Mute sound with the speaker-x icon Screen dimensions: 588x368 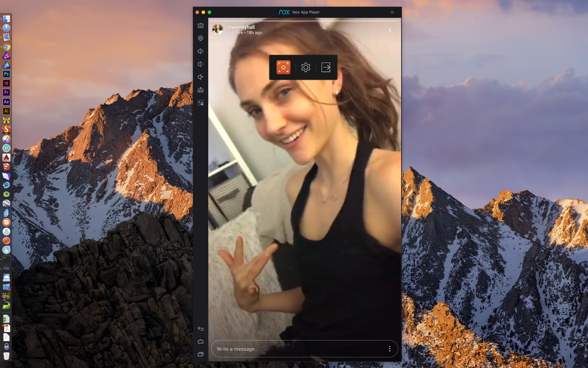point(201,77)
